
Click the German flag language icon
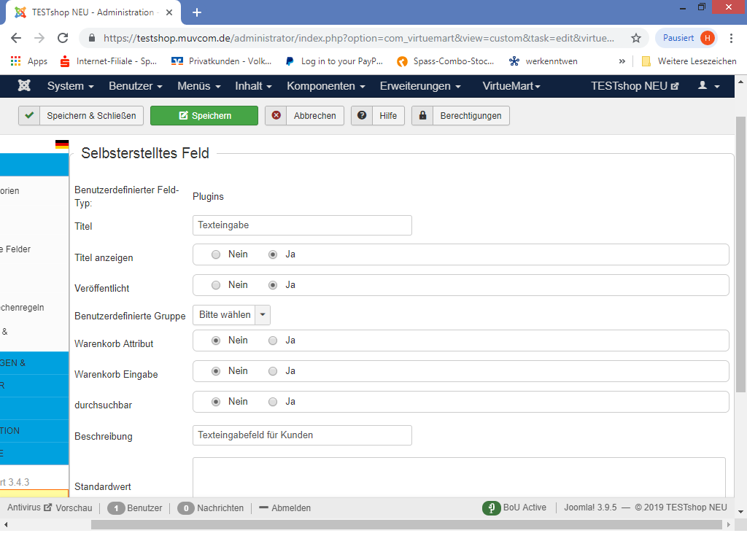tap(62, 144)
